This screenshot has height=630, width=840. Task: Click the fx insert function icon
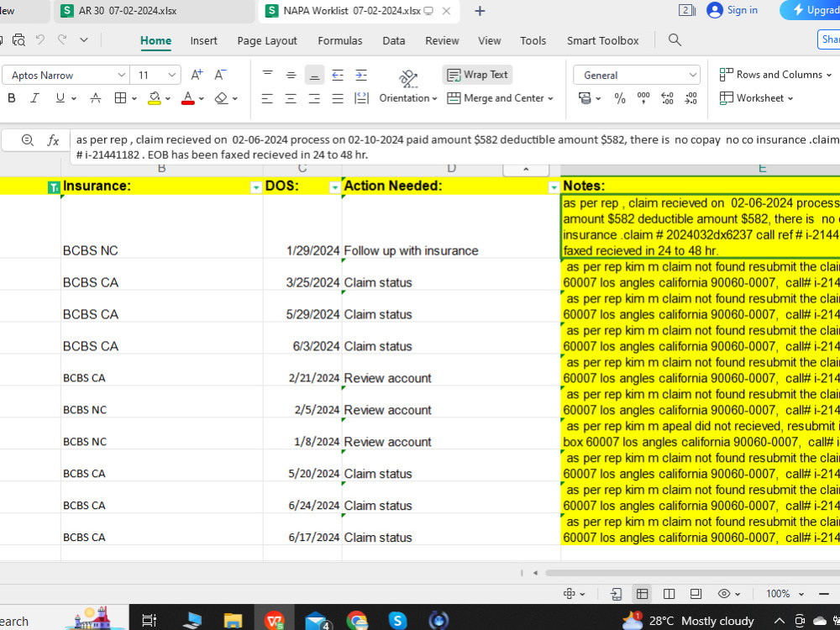tap(53, 140)
